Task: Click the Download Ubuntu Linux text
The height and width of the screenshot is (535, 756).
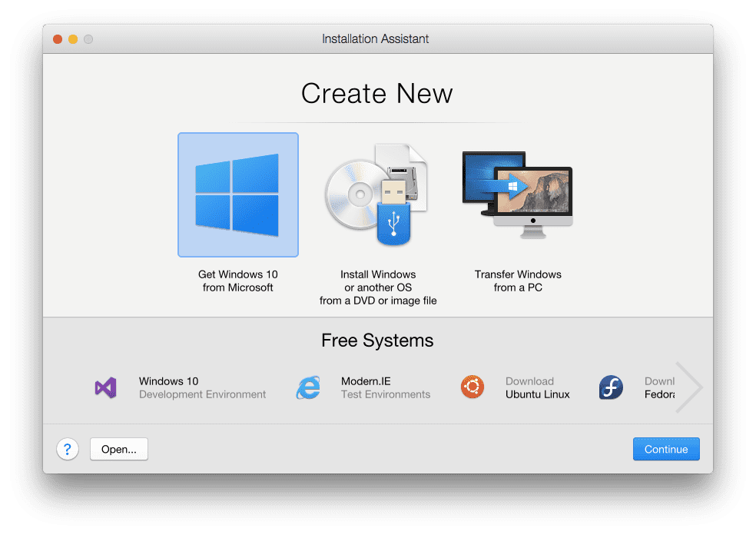Action: (537, 387)
